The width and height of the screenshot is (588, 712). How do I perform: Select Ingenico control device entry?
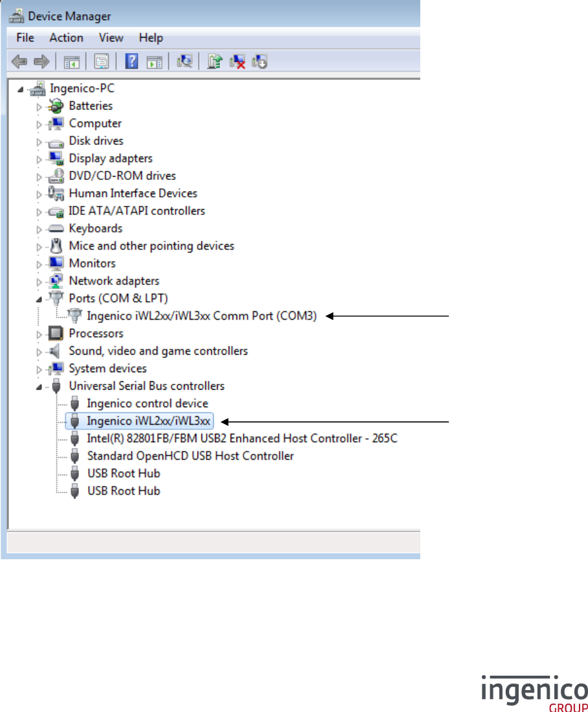[148, 404]
